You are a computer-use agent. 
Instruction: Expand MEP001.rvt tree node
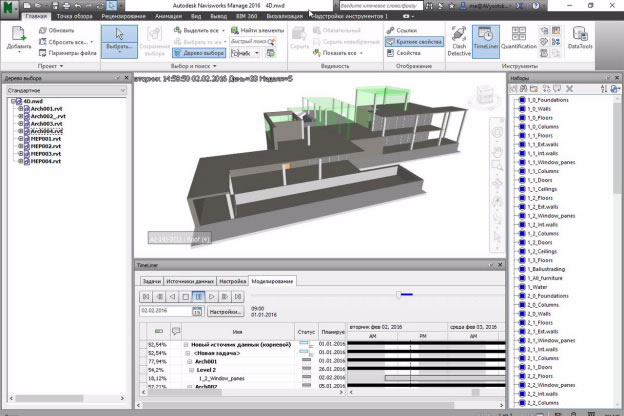pyautogui.click(x=20, y=139)
